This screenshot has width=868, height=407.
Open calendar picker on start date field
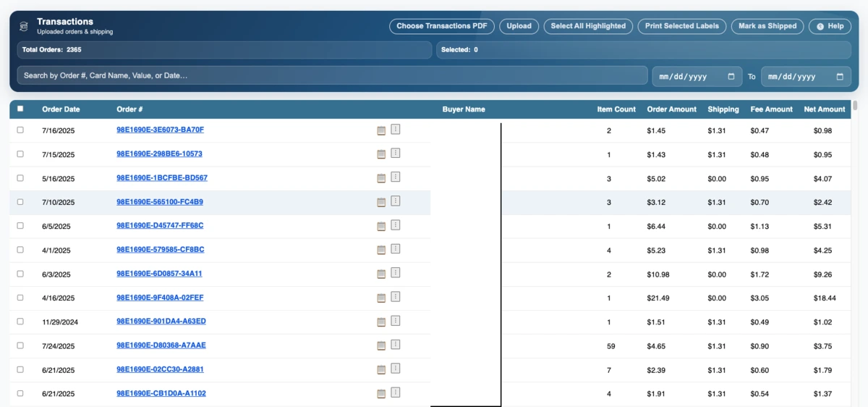click(x=731, y=76)
